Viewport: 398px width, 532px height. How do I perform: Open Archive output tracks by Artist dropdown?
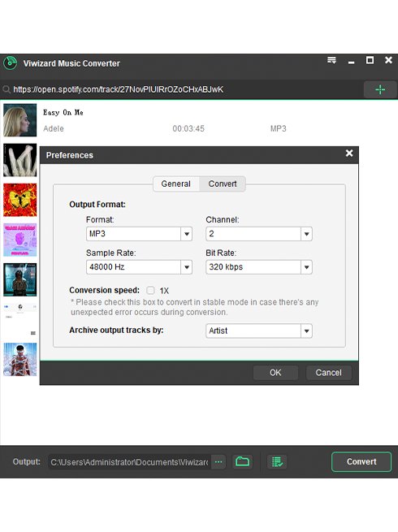(x=259, y=331)
